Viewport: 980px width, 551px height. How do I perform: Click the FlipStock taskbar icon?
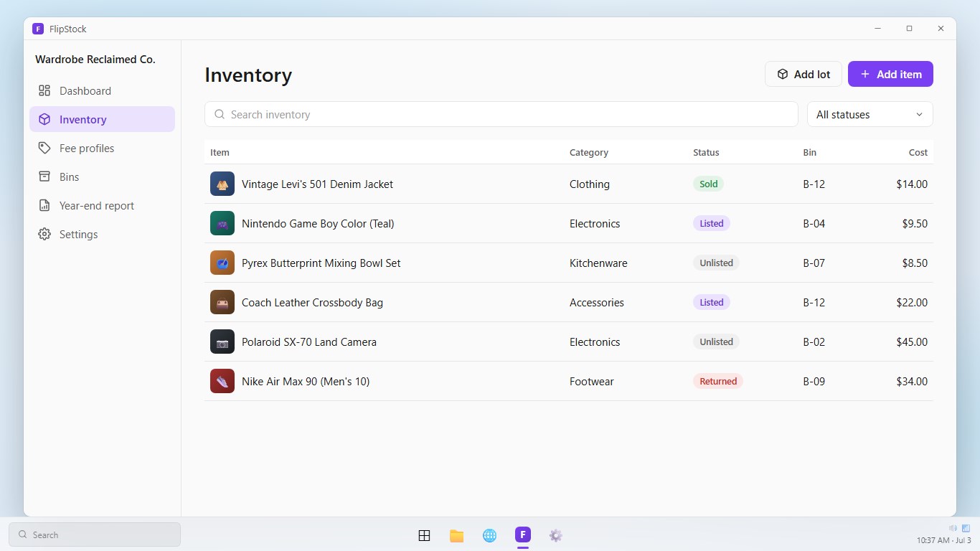522,534
